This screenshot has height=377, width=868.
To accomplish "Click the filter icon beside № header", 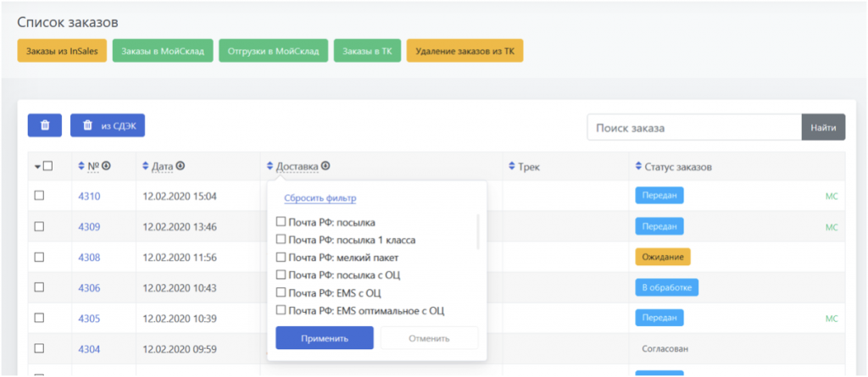I will [107, 167].
